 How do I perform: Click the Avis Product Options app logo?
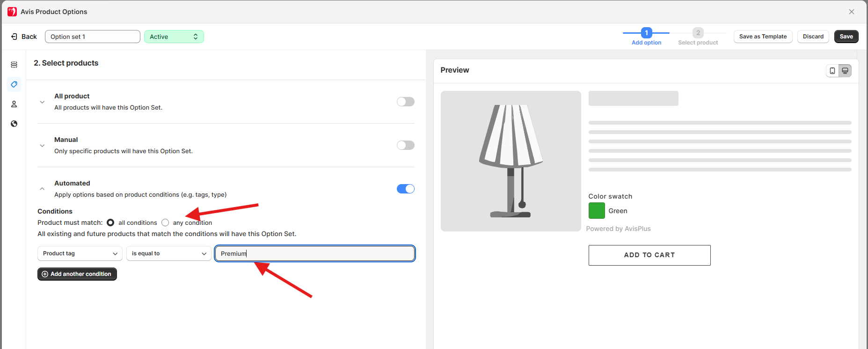pos(12,12)
